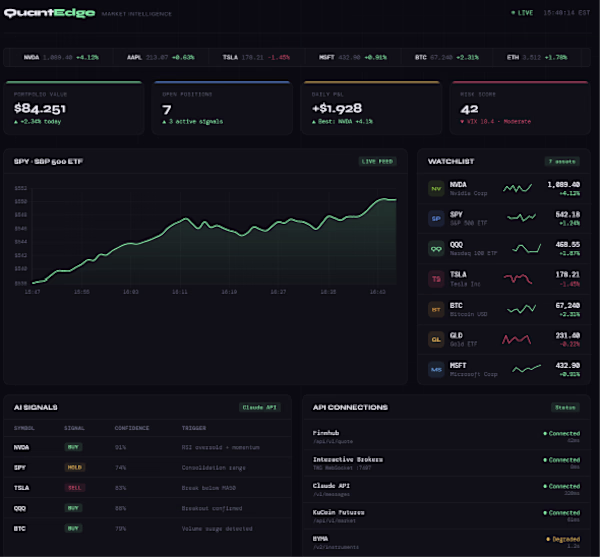Open the BTC watchlist icon badge

click(436, 309)
